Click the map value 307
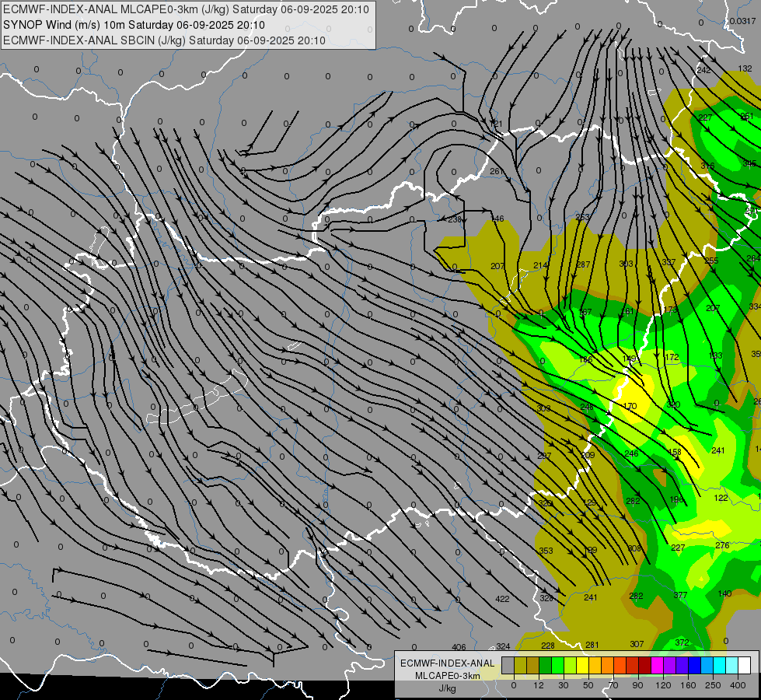The image size is (761, 700). pyautogui.click(x=637, y=644)
